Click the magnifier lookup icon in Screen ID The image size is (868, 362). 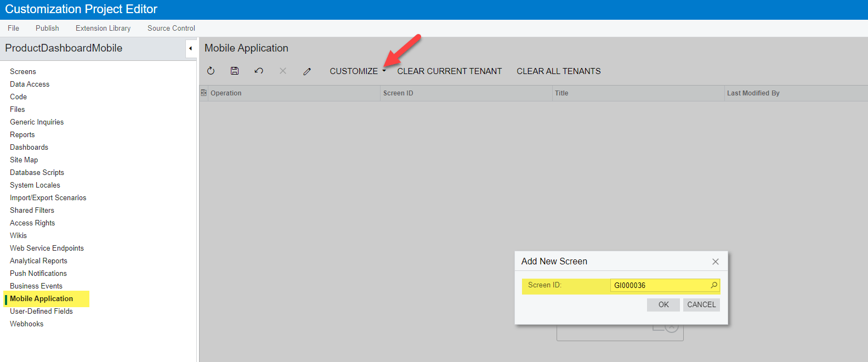click(x=714, y=285)
